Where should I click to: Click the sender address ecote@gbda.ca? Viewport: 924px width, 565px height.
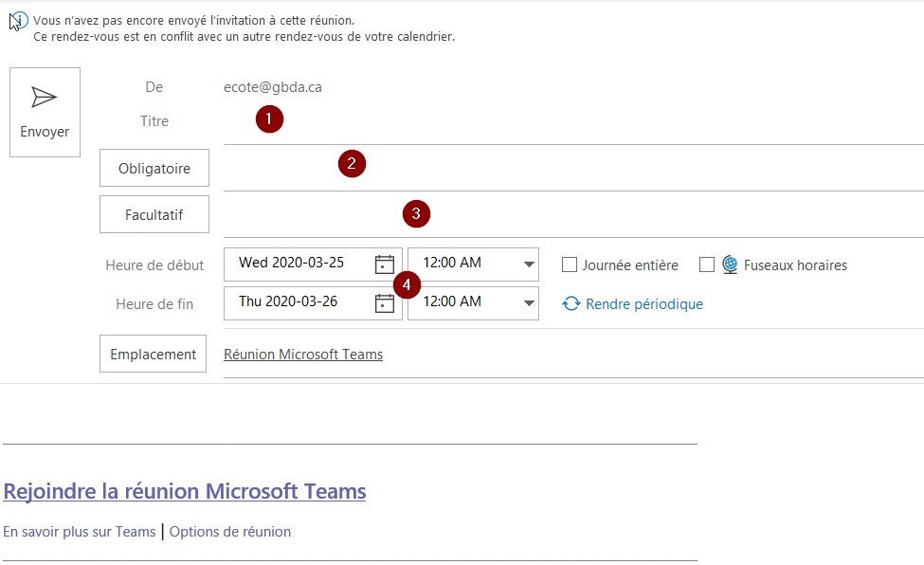(273, 87)
